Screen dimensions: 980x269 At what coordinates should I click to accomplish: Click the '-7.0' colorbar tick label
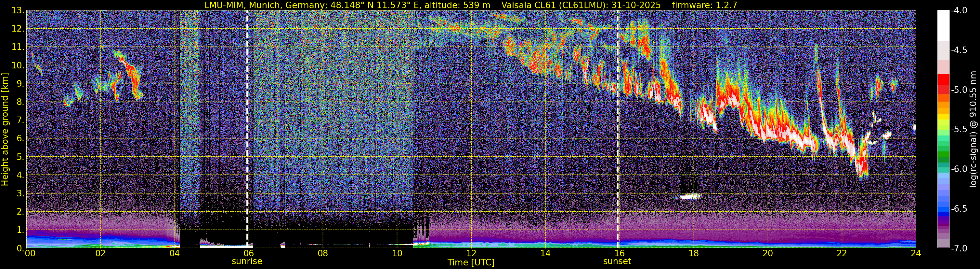point(959,248)
